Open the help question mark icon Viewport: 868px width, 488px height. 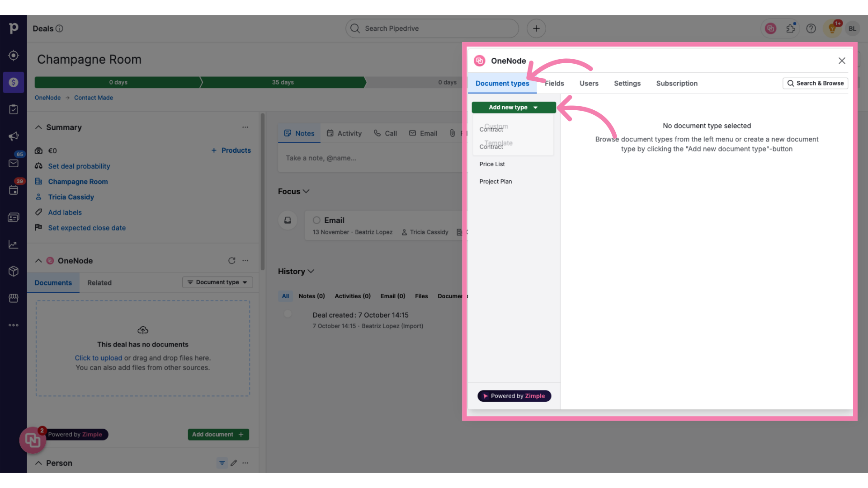click(811, 28)
